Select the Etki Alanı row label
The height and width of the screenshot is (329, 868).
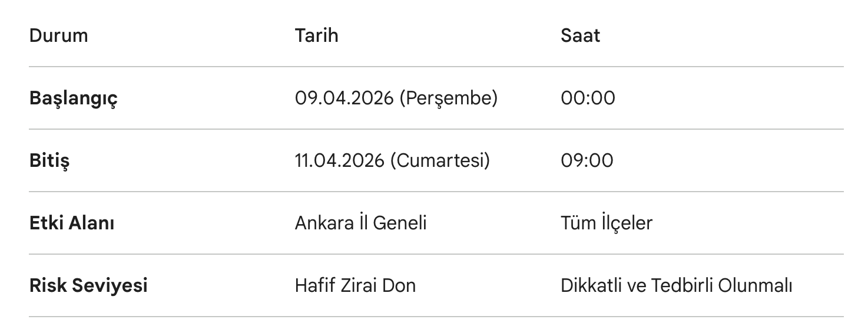(72, 223)
